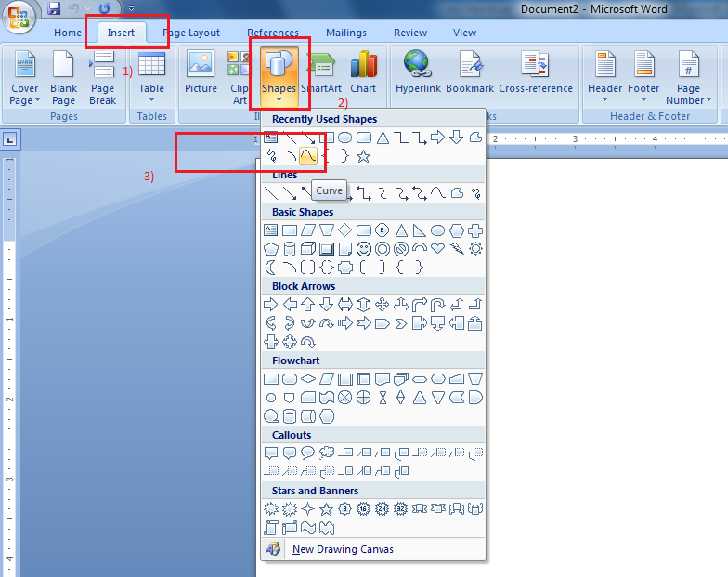
Task: Click the Cross-reference button
Action: click(x=535, y=72)
